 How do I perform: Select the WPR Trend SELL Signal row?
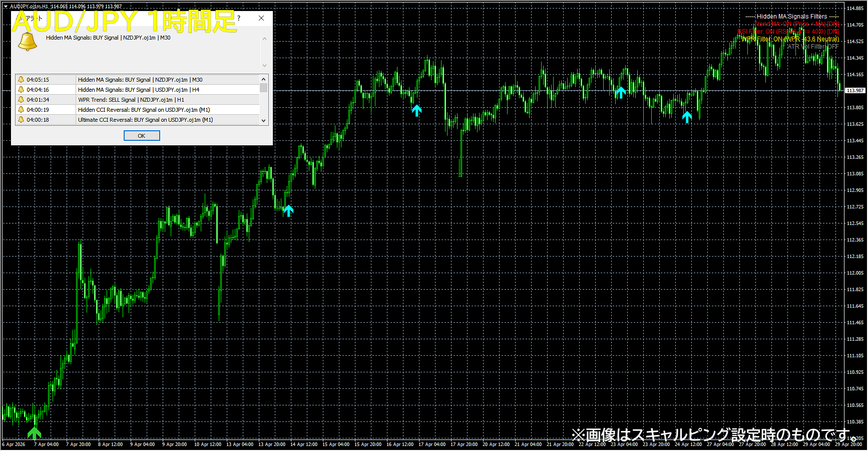point(138,100)
